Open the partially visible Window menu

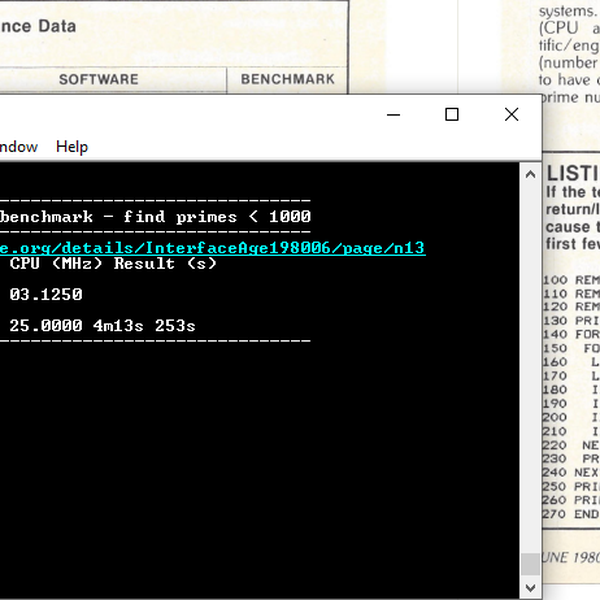tap(18, 147)
